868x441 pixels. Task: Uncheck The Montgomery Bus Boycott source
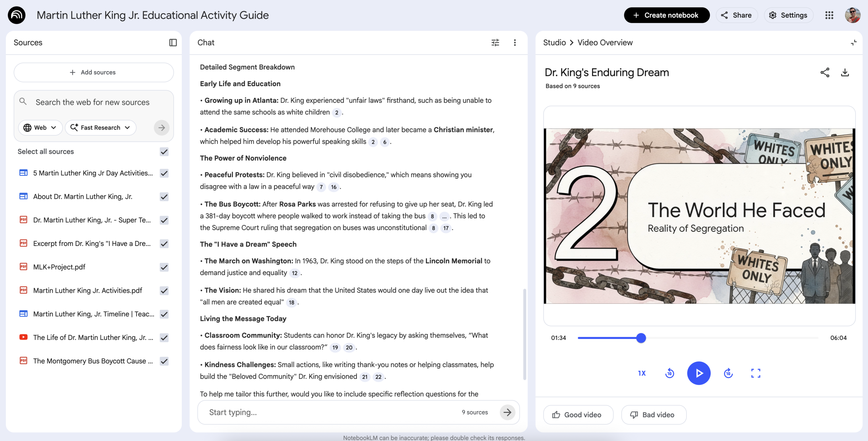click(x=164, y=361)
